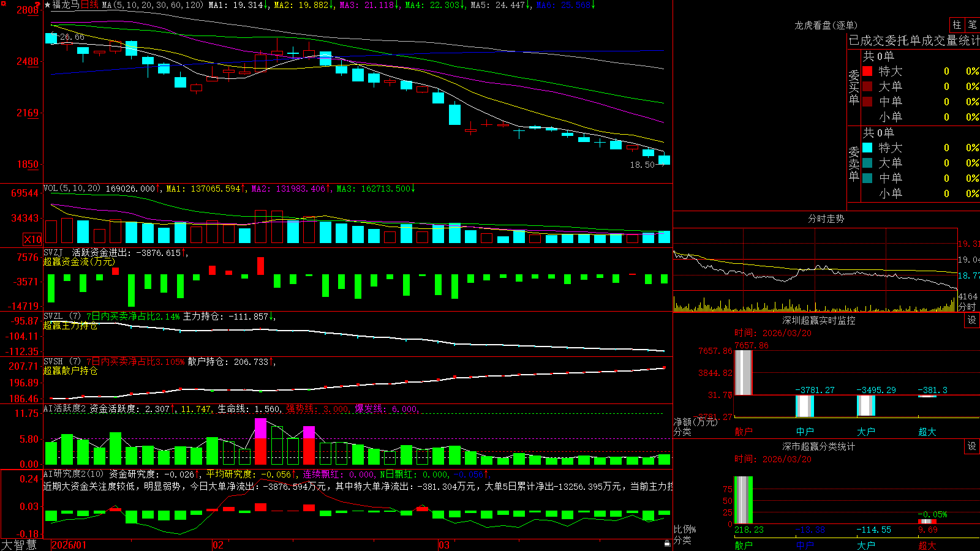
Task: Open 设 settings for 深圳超赢实时监控 panel
Action: 972,320
